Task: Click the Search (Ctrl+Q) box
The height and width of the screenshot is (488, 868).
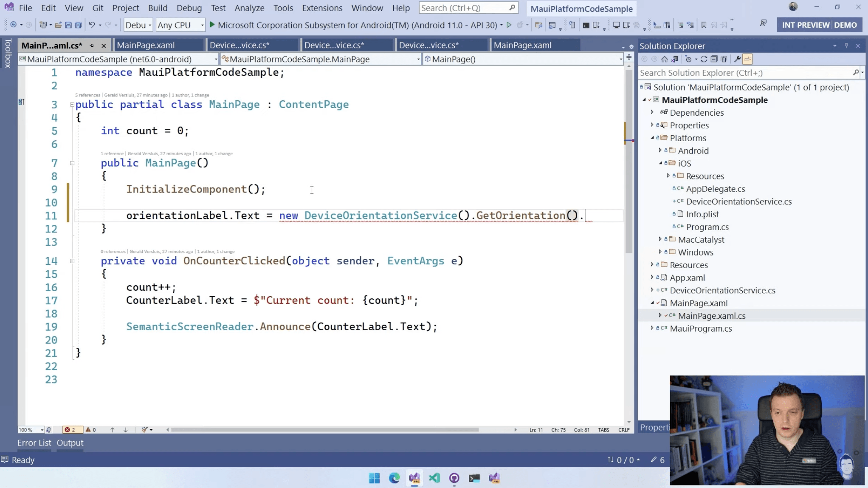Action: [x=469, y=8]
